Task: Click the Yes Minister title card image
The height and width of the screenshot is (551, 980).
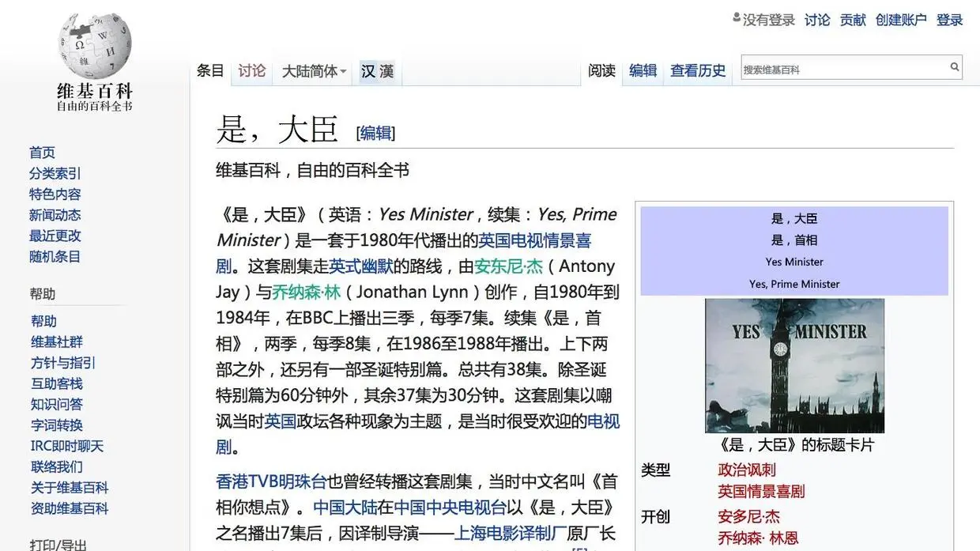Action: coord(794,365)
